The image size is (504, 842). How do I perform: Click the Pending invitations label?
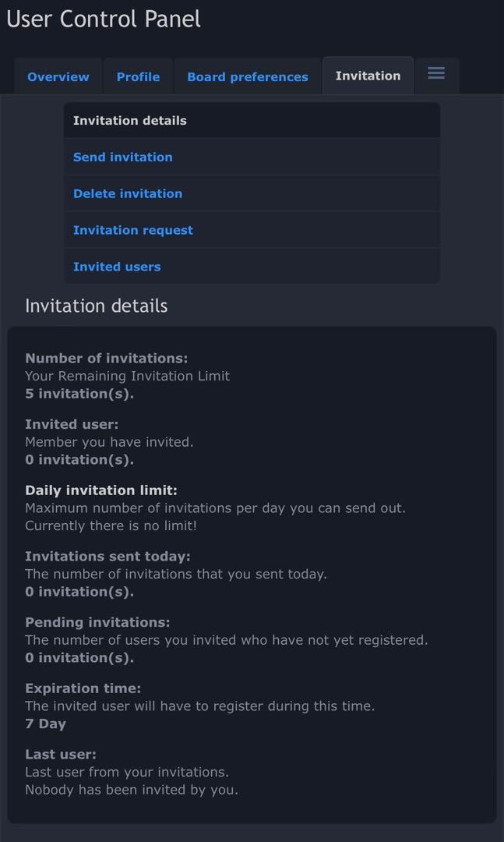(x=97, y=623)
